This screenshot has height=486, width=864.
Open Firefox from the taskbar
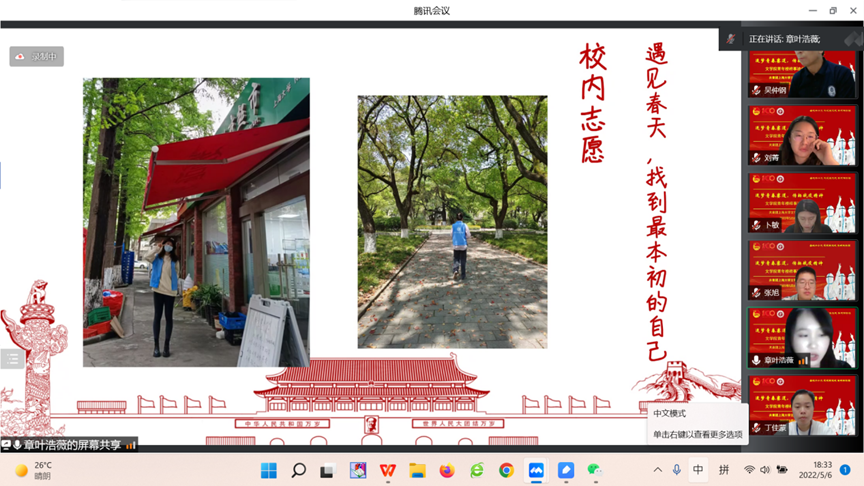pos(447,470)
